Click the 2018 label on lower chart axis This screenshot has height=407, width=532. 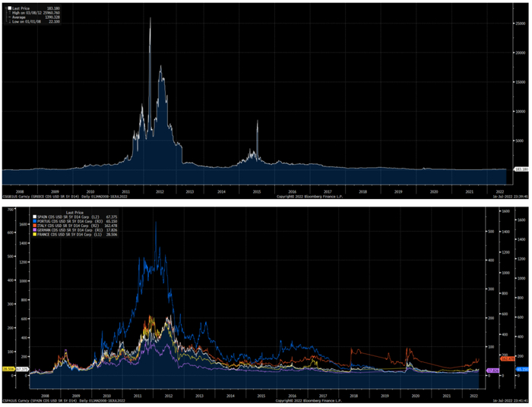point(353,396)
